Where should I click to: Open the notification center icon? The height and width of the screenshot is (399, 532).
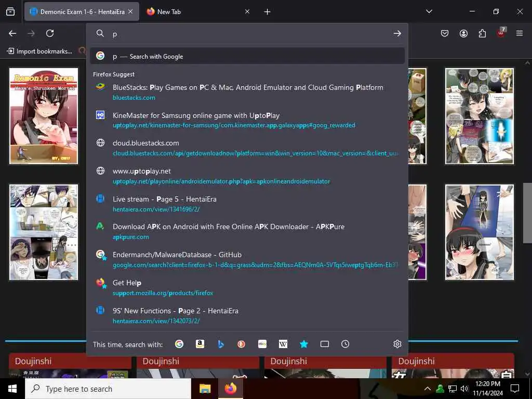pyautogui.click(x=515, y=389)
